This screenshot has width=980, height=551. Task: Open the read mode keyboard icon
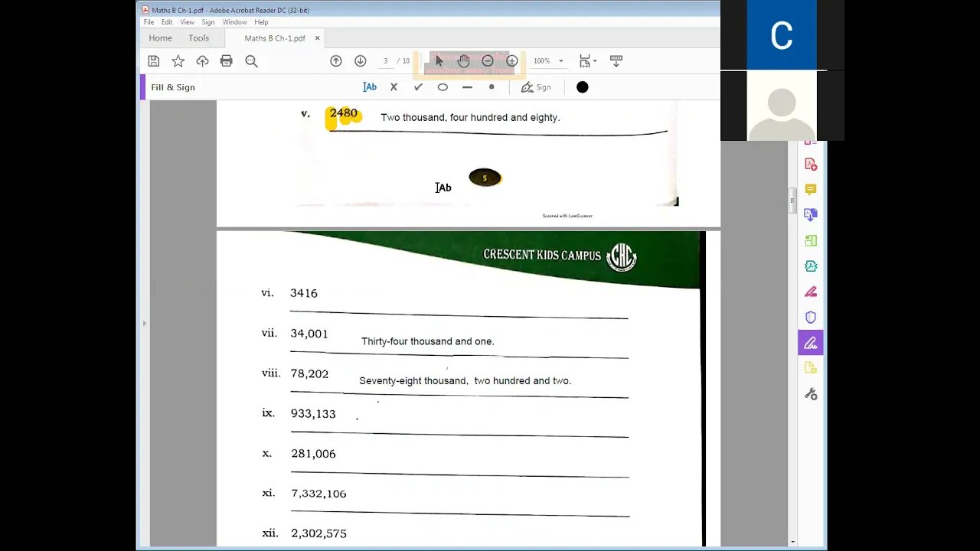[616, 61]
